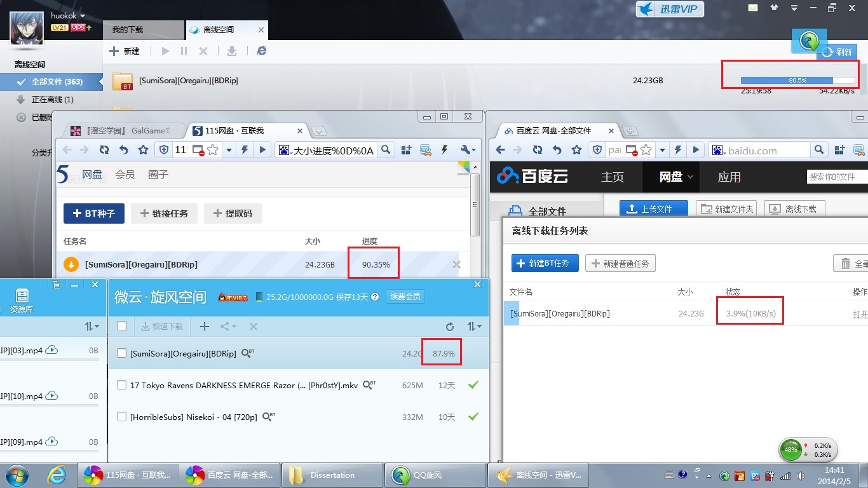Select 圈子 in 115 top navigation

(x=158, y=174)
